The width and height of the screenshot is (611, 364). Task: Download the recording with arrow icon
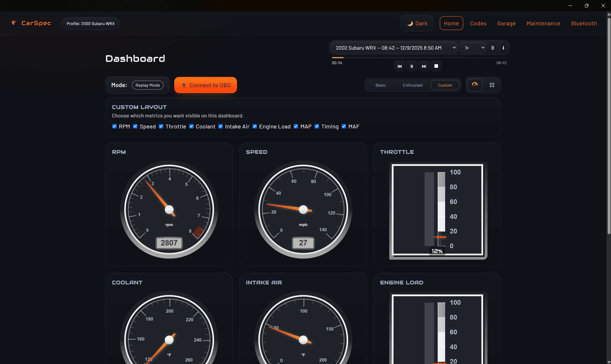503,48
